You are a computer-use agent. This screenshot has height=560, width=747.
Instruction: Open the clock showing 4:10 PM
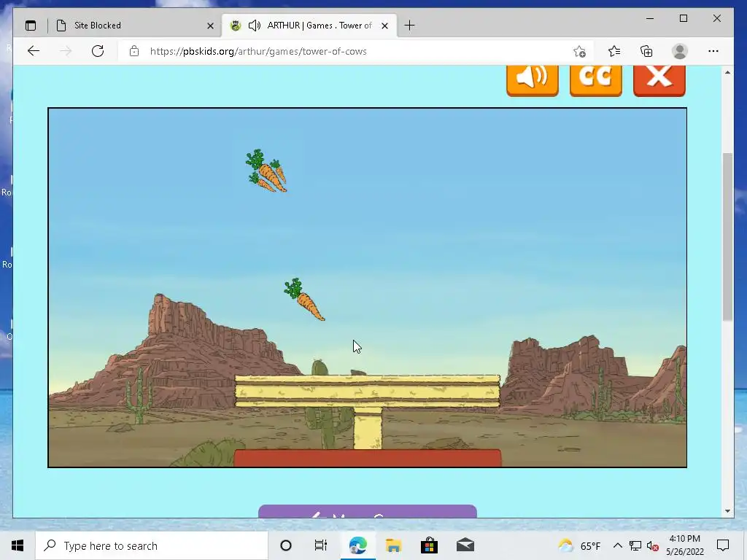[684, 545]
